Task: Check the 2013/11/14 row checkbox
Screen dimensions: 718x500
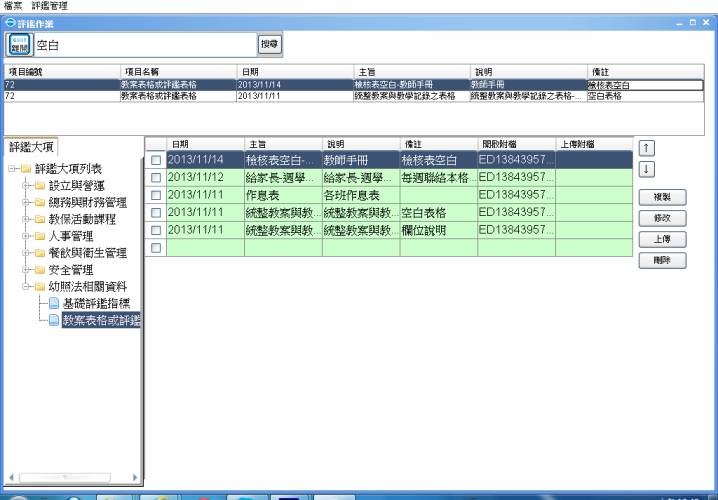Action: tap(155, 159)
